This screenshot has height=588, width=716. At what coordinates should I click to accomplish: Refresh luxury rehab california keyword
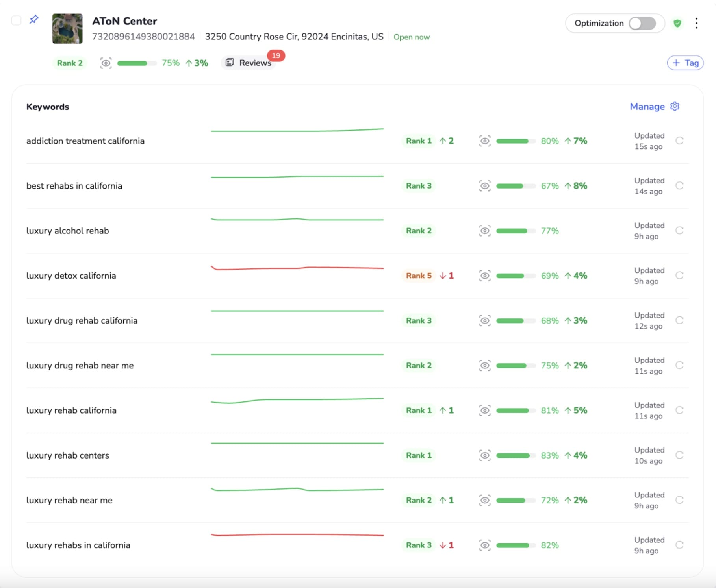(679, 410)
